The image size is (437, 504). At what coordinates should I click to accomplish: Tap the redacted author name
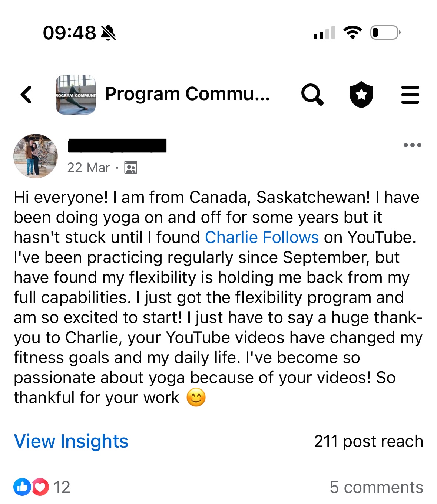117,145
